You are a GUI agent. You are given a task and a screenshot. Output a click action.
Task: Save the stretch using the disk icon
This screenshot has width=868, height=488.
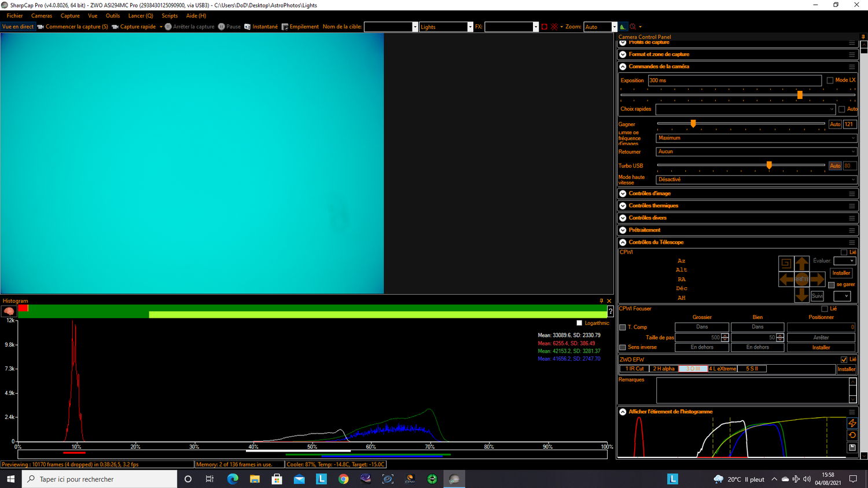[851, 447]
